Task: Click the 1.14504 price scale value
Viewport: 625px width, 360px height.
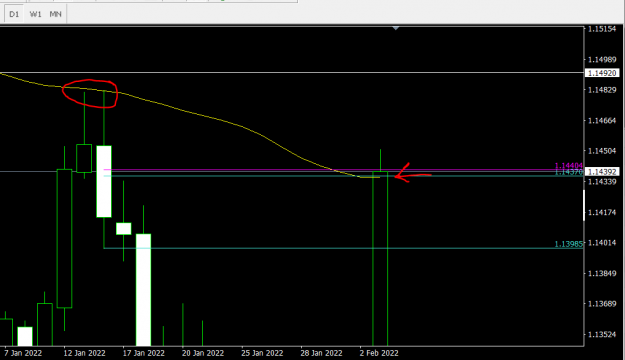Action: pyautogui.click(x=602, y=151)
